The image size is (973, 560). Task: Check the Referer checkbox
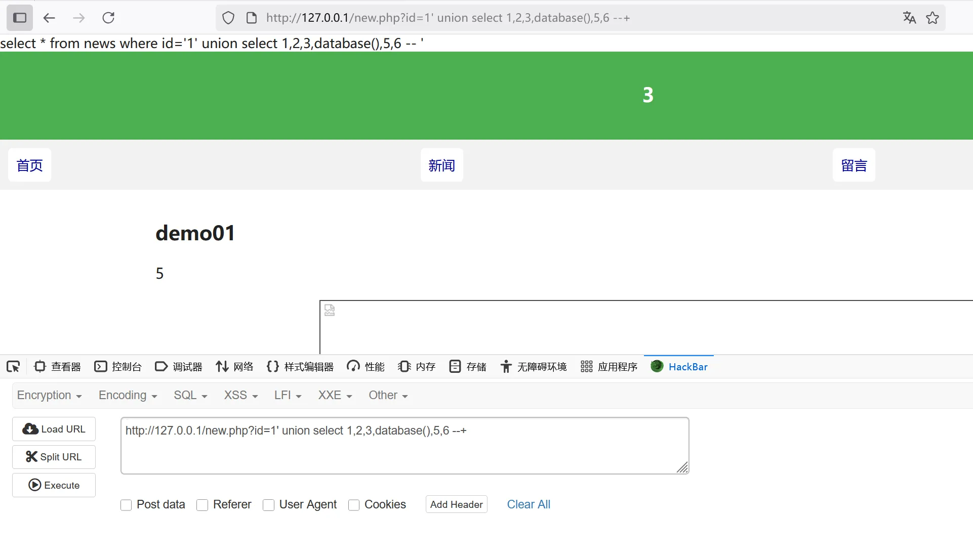(202, 505)
